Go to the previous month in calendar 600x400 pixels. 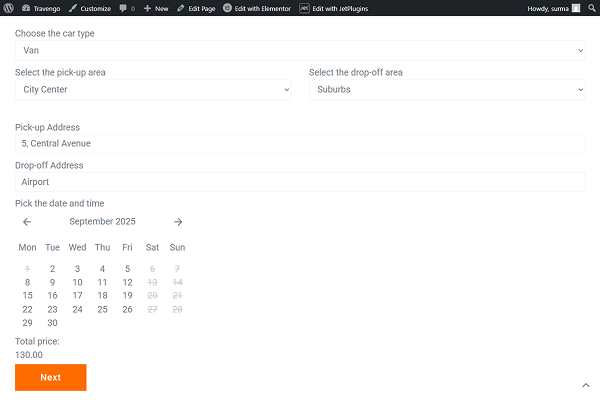tap(27, 222)
